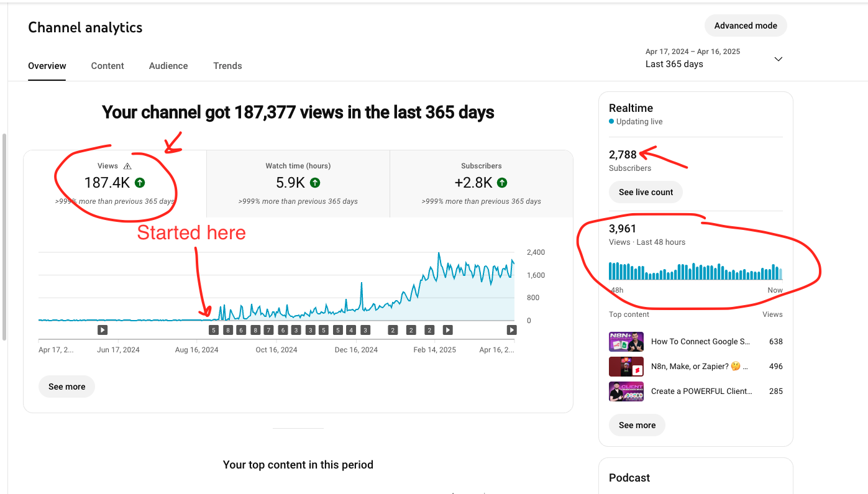The image size is (868, 494).
Task: Open the play icon marker near Feb 14 2025
Action: click(x=448, y=330)
